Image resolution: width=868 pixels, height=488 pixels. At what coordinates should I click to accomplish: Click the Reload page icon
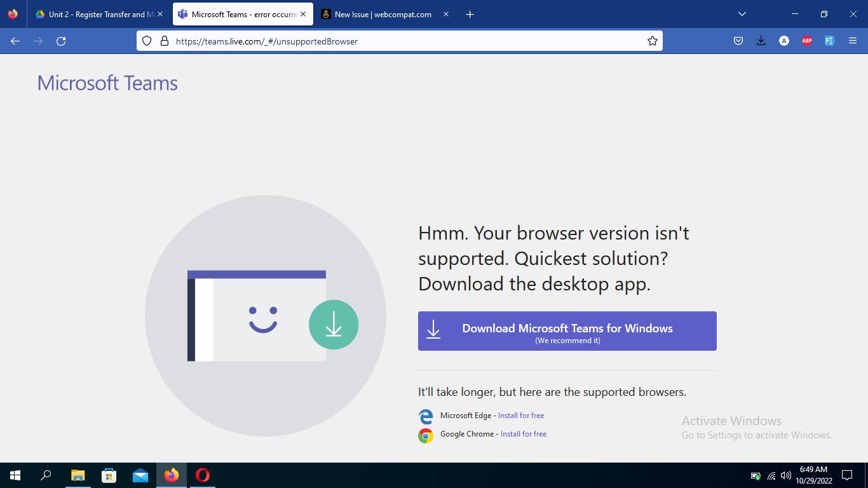tap(61, 41)
